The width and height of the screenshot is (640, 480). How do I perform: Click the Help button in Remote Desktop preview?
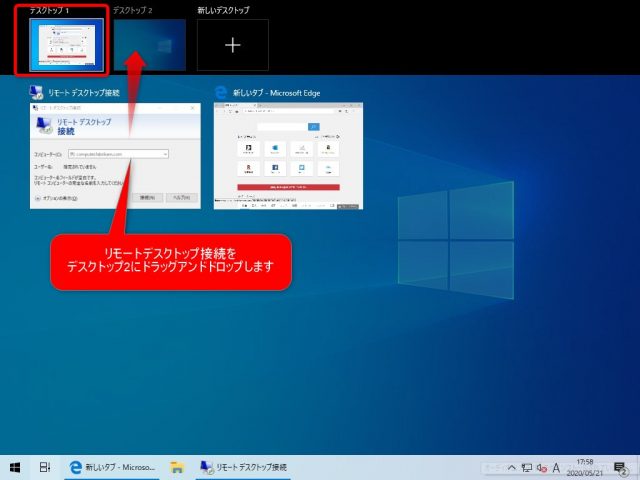(x=182, y=198)
